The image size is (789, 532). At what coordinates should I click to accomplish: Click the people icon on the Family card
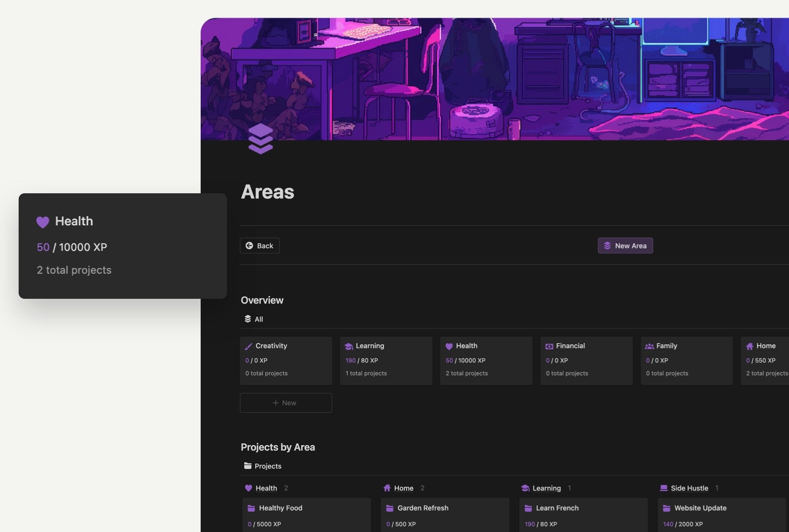click(650, 346)
